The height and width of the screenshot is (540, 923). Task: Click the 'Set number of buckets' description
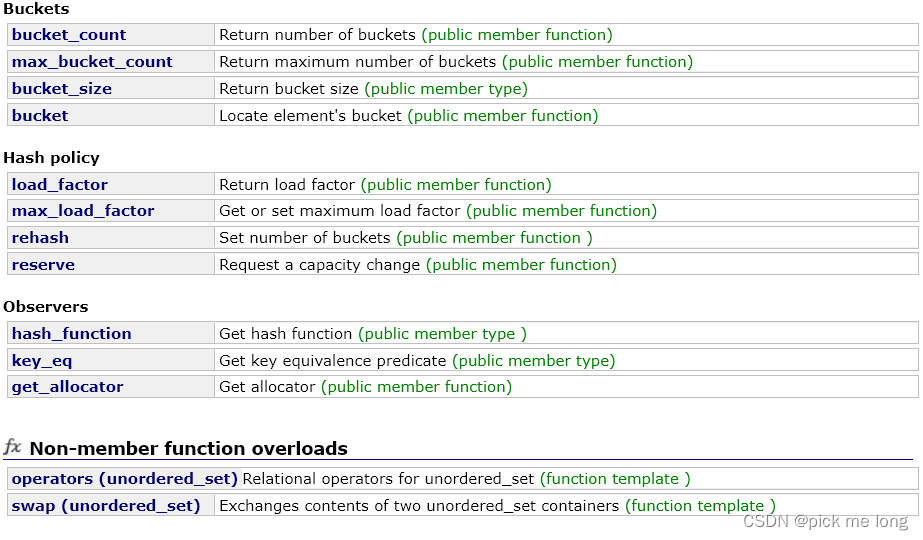(x=304, y=238)
